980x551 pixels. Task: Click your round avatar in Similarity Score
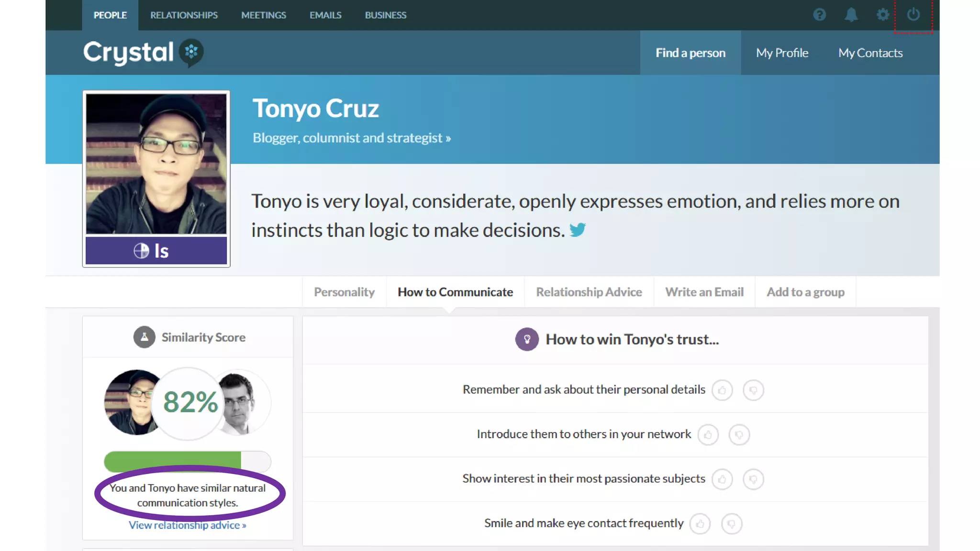(x=244, y=402)
